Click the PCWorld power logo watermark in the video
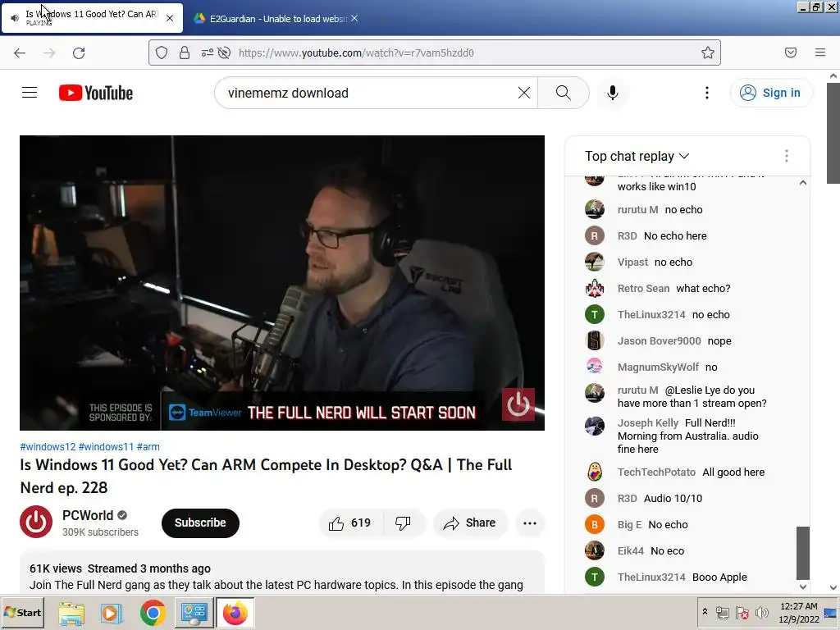Image resolution: width=840 pixels, height=630 pixels. 518,404
